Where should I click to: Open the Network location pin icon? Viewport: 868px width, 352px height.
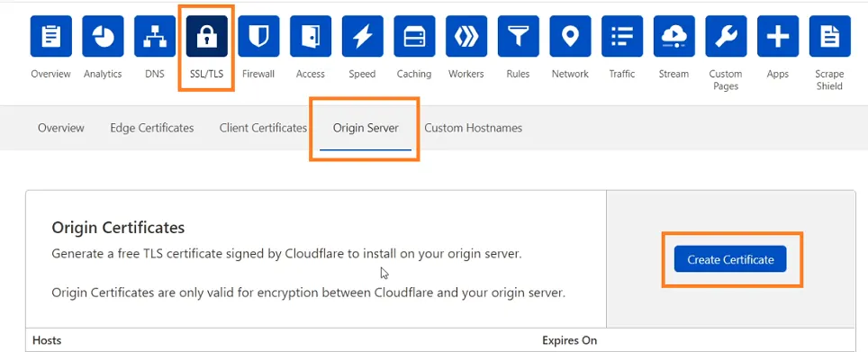point(570,36)
